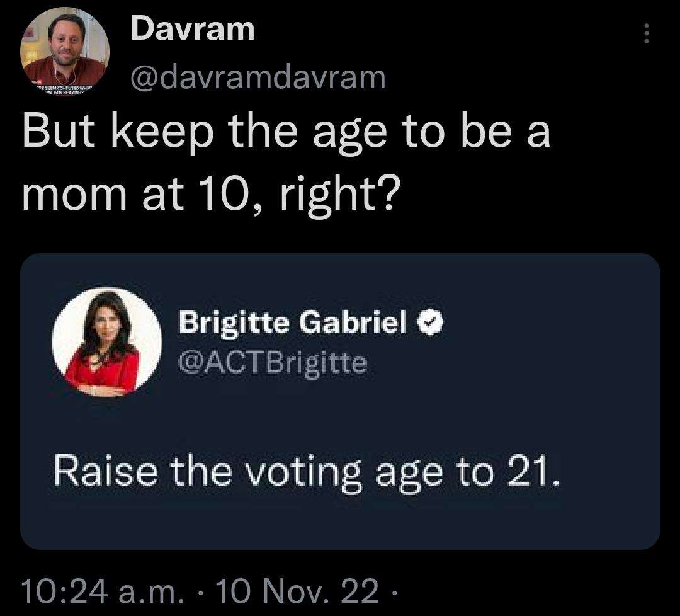Click the verified badge next to Brigitte Gabriel
Viewport: 680px width, 616px height.
click(431, 323)
